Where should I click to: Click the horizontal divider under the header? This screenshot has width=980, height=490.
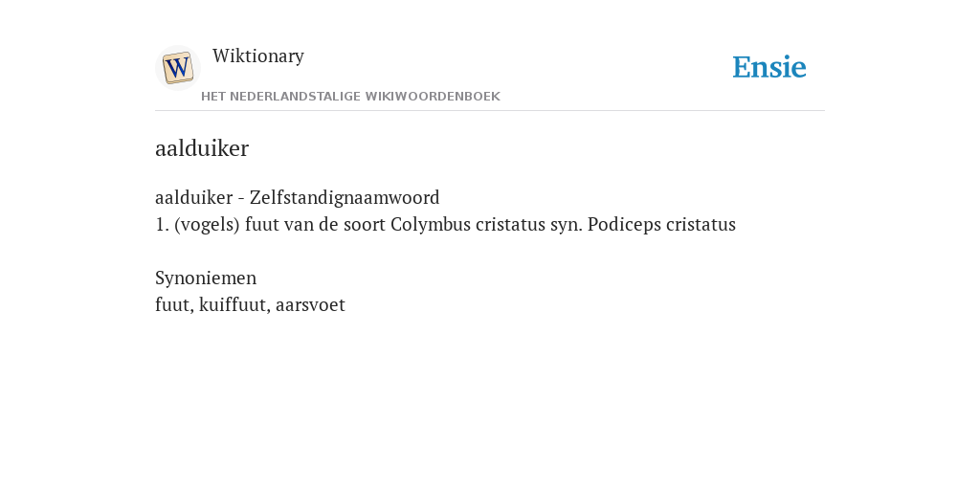point(490,111)
